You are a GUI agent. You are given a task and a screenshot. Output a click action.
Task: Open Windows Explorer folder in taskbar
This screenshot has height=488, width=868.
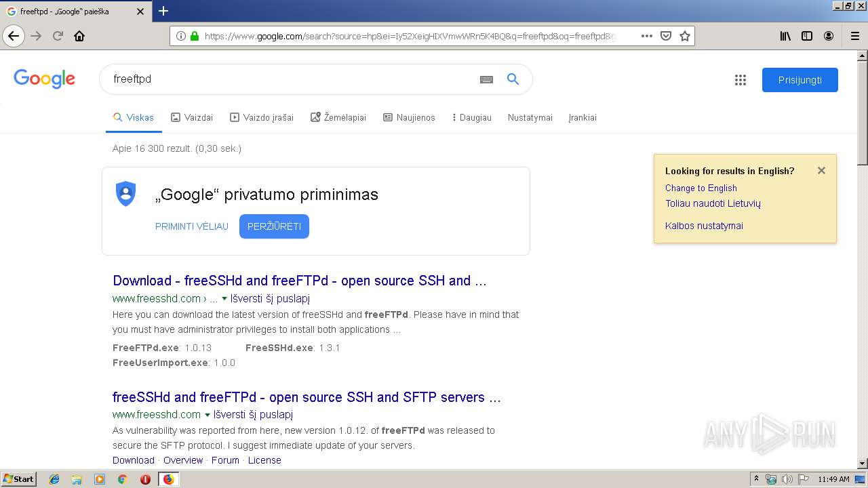(x=77, y=479)
